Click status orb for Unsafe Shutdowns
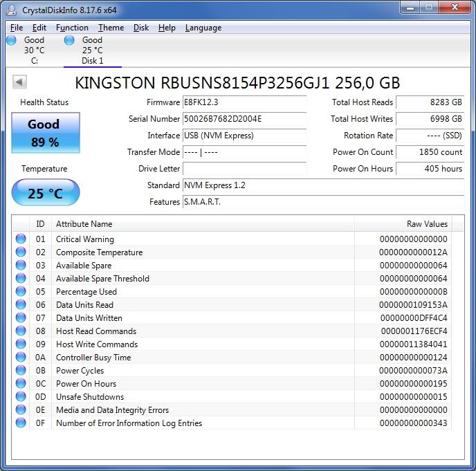476x471 pixels. tap(21, 396)
